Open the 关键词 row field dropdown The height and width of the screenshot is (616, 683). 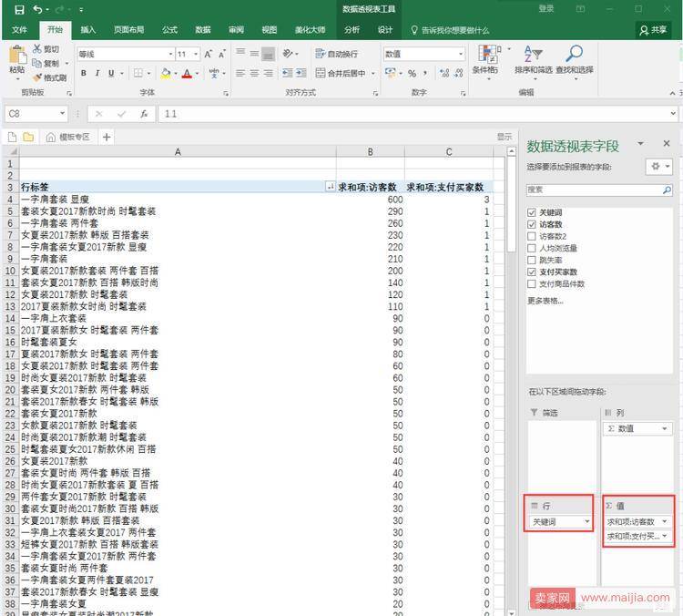586,522
